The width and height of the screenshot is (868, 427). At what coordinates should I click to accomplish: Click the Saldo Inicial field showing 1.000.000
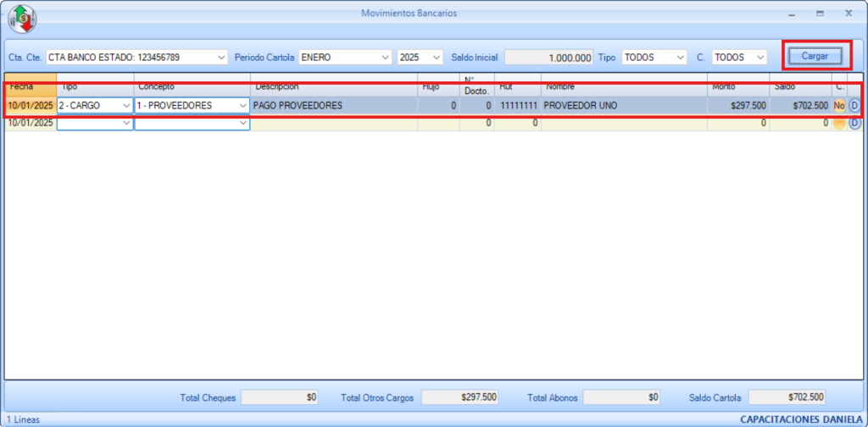(x=549, y=58)
